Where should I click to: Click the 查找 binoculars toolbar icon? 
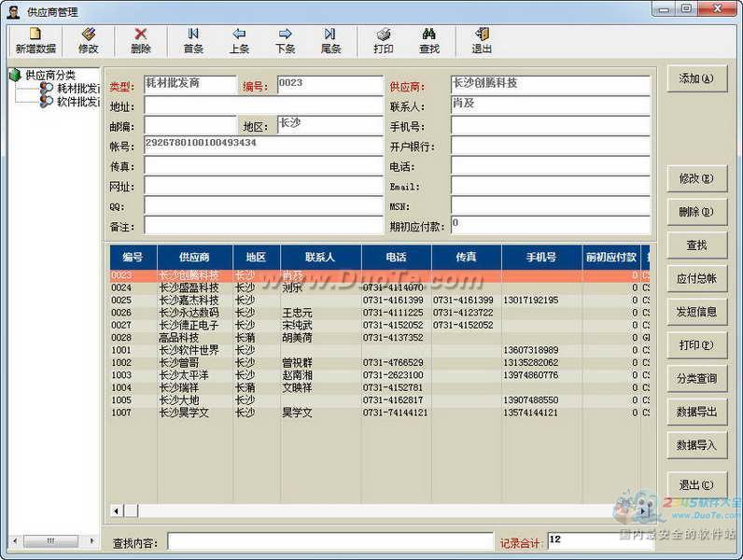click(x=429, y=41)
